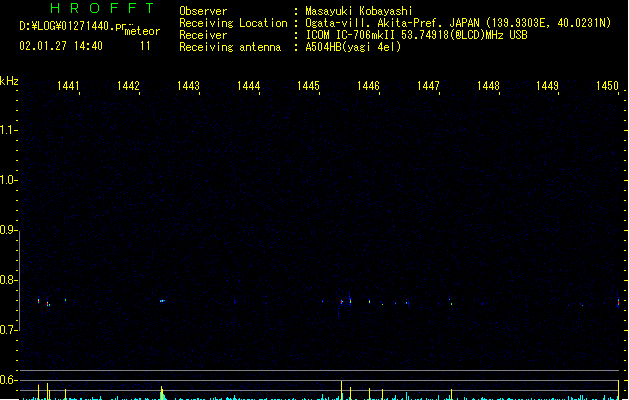The height and width of the screenshot is (400, 629).
Task: Click the Receiver field label
Action: click(x=203, y=35)
